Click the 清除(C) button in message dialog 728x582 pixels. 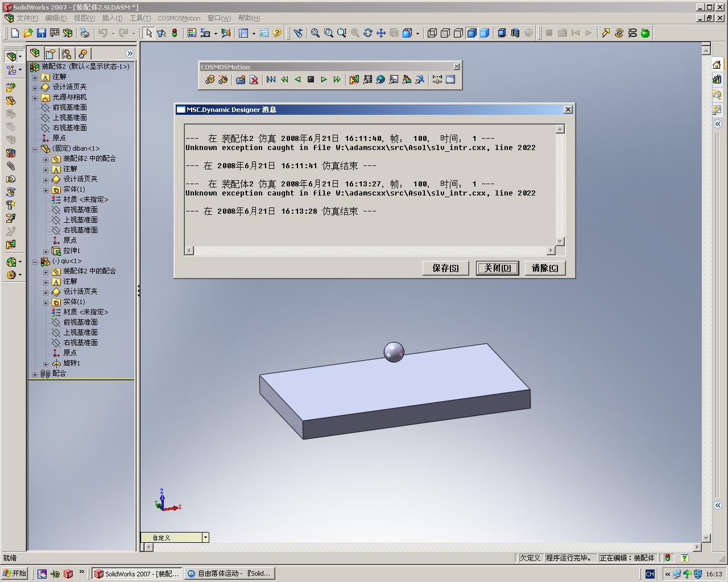click(545, 268)
